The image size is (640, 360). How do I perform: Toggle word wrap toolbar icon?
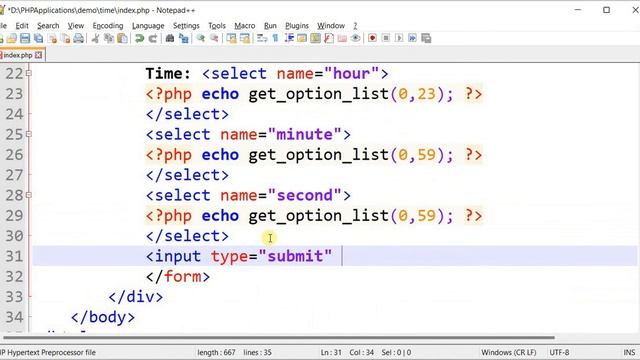[x=262, y=38]
